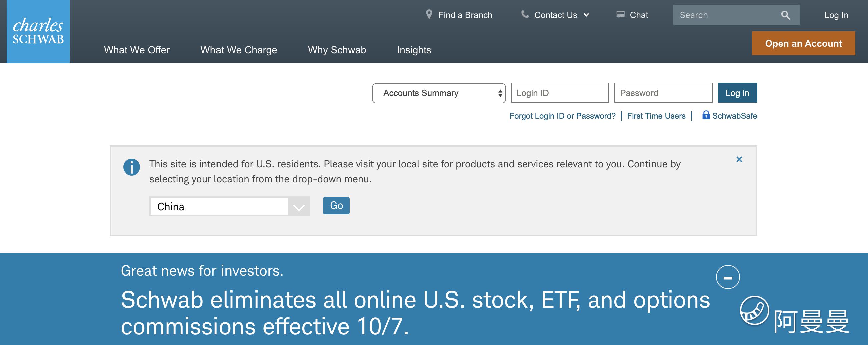Click the Charles Schwab logo
This screenshot has height=345, width=868.
[x=38, y=31]
